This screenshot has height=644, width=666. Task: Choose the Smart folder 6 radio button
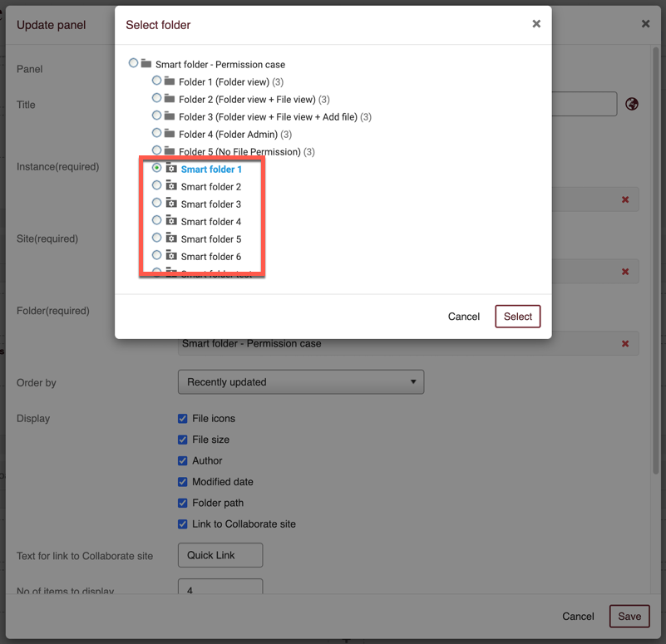point(157,255)
